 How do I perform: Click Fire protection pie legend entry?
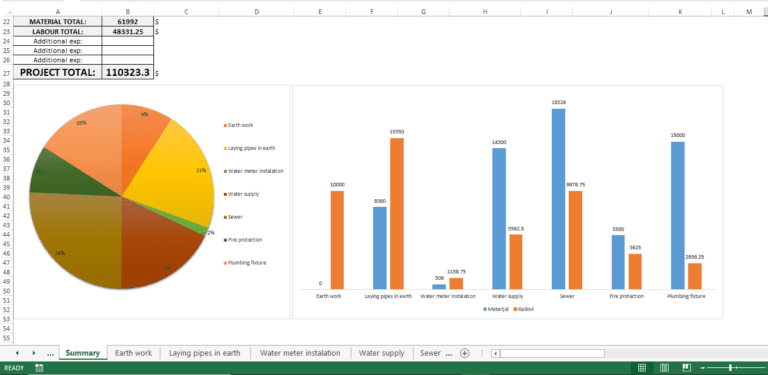[x=243, y=240]
